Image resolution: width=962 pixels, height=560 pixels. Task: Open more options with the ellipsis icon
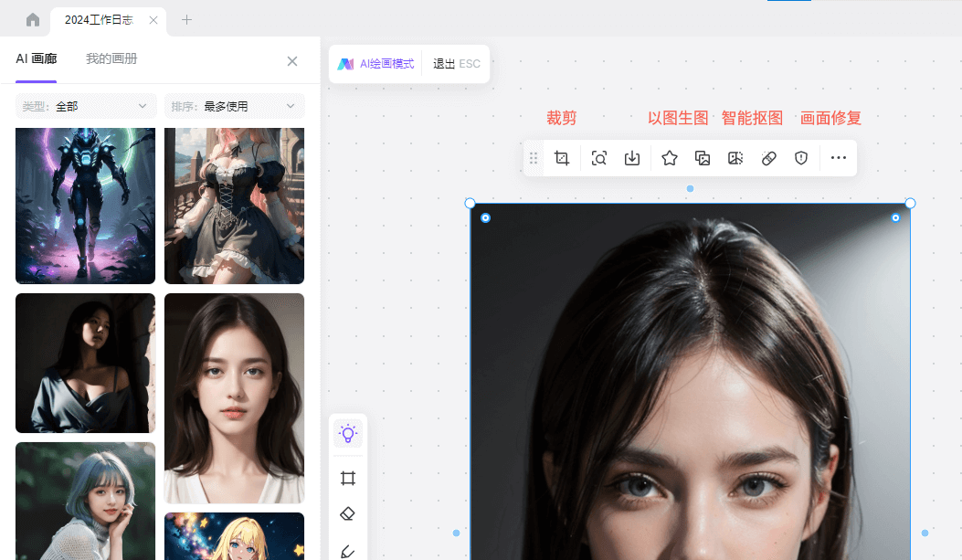tap(840, 157)
